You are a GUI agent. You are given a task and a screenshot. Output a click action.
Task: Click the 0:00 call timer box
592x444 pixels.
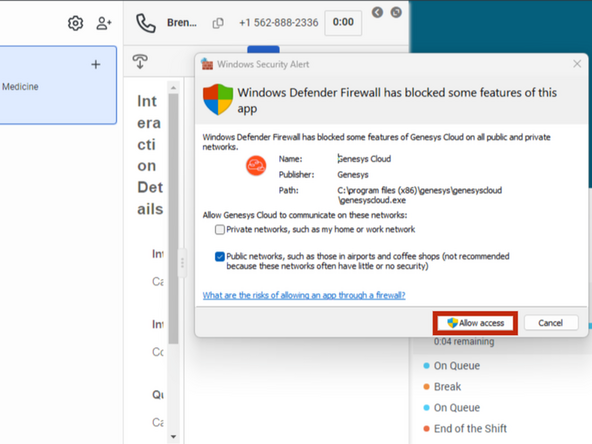(343, 23)
